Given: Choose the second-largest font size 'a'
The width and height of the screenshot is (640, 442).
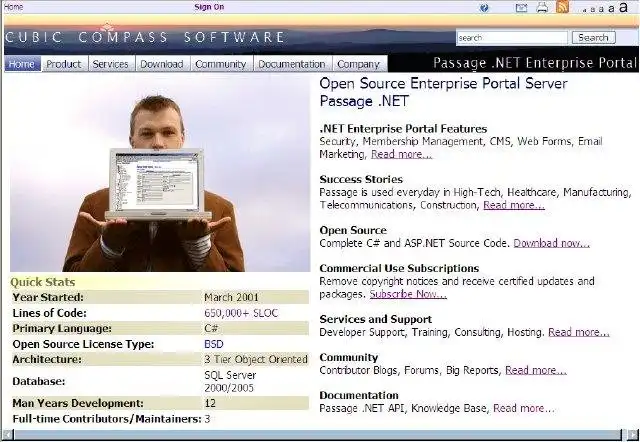Looking at the screenshot, I should [x=611, y=9].
